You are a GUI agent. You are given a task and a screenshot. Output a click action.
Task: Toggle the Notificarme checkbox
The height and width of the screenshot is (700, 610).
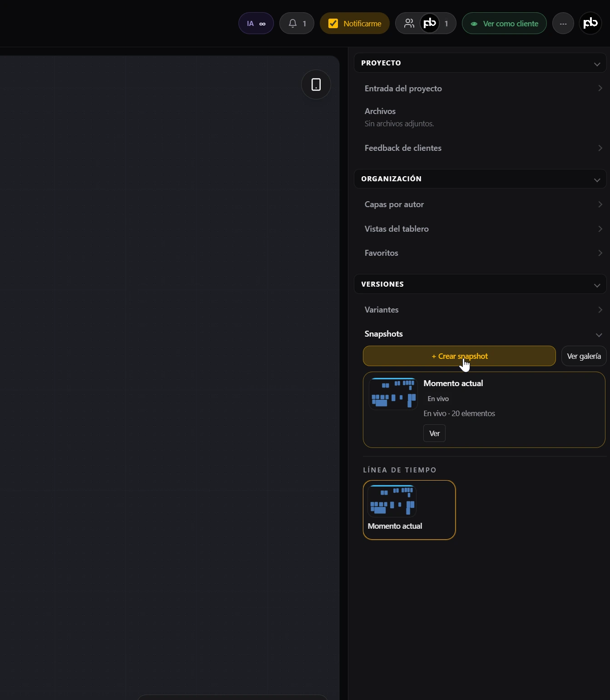tap(333, 24)
